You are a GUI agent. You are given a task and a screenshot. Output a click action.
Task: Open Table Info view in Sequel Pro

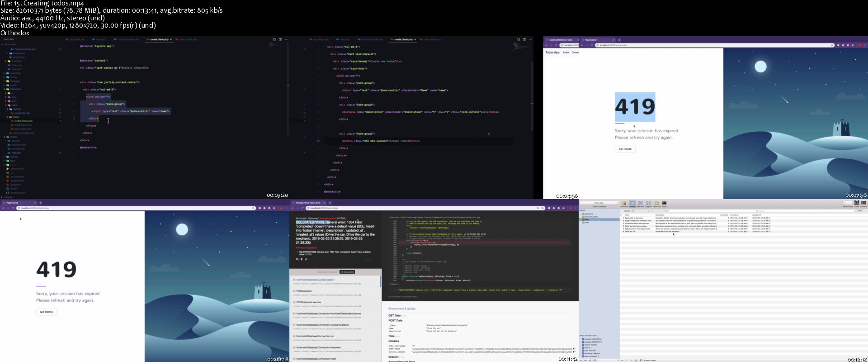coord(656,204)
